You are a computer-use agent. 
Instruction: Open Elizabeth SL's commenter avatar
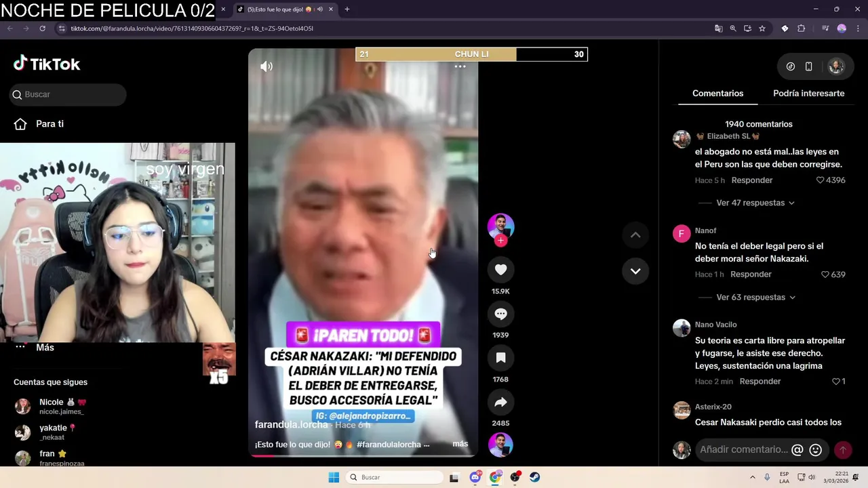682,139
